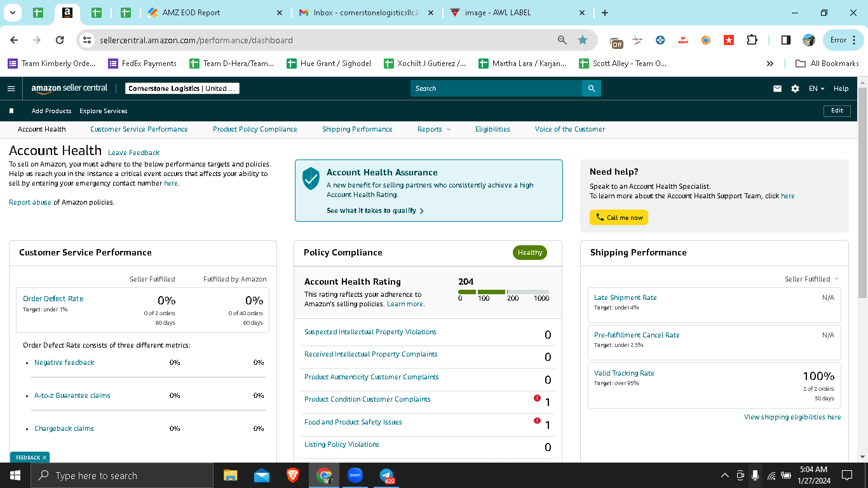This screenshot has height=488, width=868.
Task: Open the Extensions puzzle icon
Action: click(x=752, y=40)
